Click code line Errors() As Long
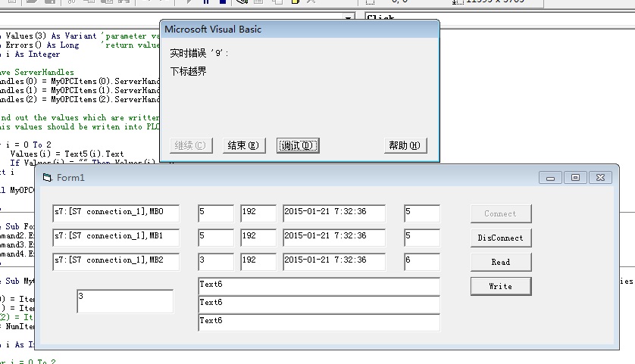Screen dimensions: 635x364 click(42, 45)
